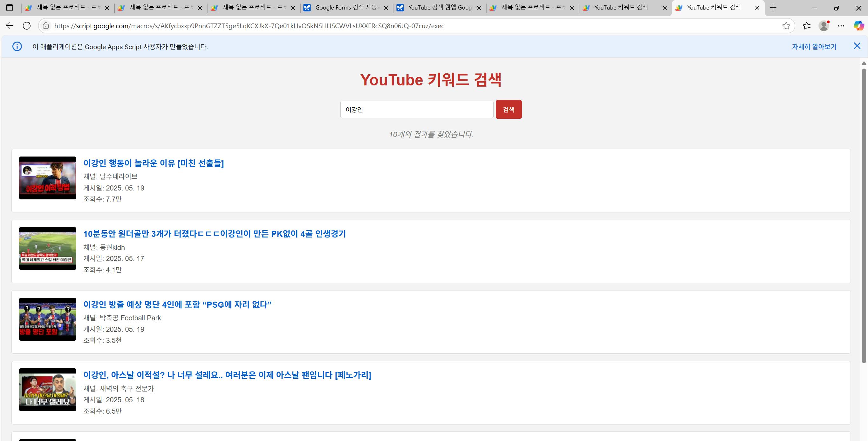Viewport: 868px width, 441px height.
Task: Click view count 조회수: 7.7만
Action: pyautogui.click(x=102, y=199)
